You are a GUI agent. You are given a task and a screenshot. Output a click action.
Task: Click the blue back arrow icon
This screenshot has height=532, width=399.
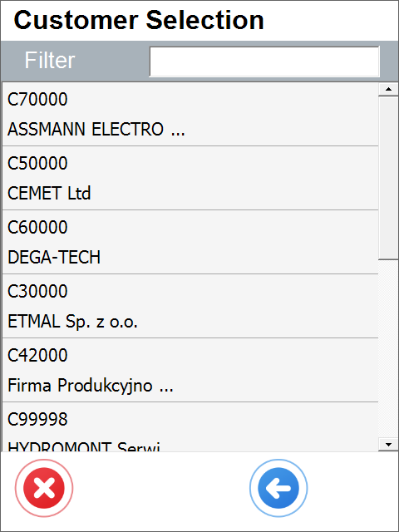[x=278, y=488]
